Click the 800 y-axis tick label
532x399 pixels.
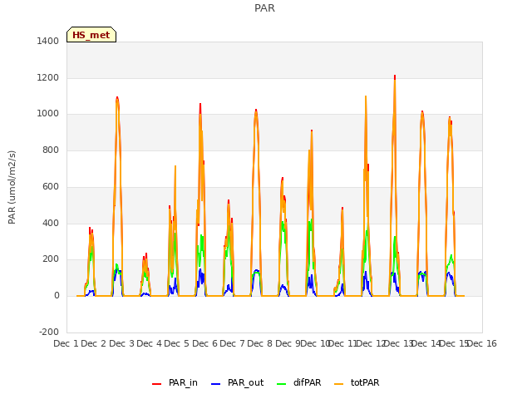[x=51, y=150]
